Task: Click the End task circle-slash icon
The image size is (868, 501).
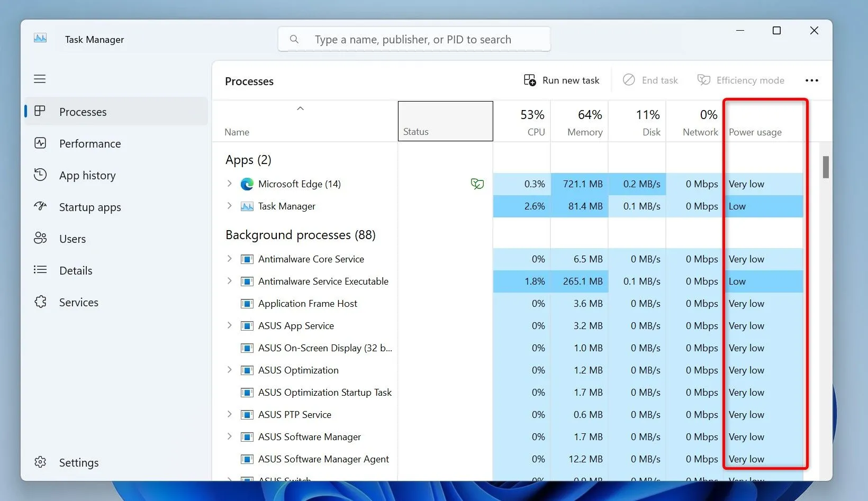Action: (x=629, y=80)
